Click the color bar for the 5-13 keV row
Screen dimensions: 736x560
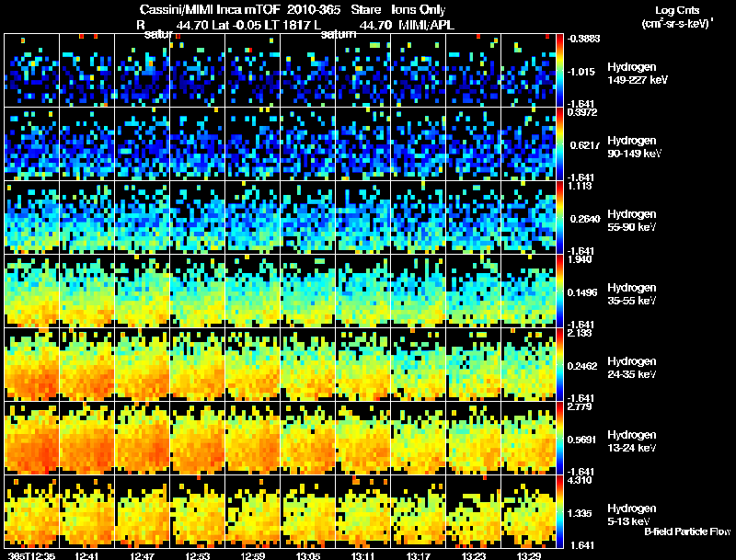coord(559,512)
